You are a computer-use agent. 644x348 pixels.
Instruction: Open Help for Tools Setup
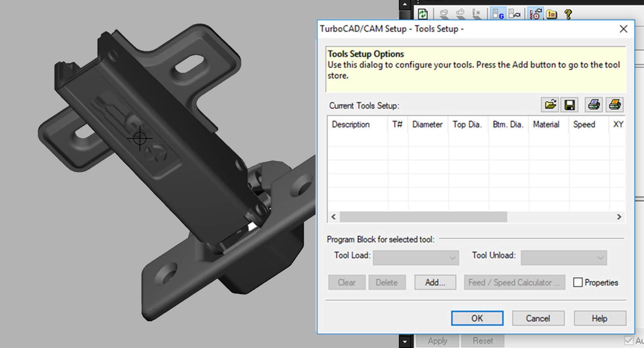point(600,318)
